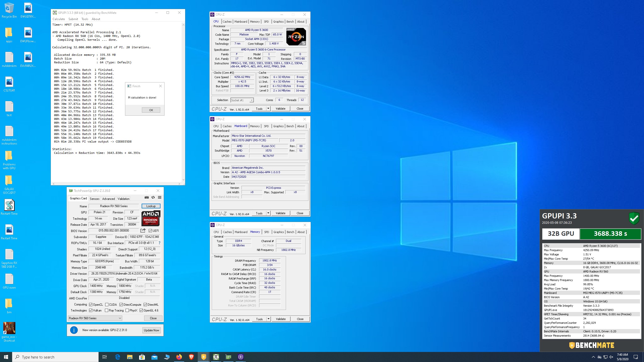This screenshot has width=644, height=362.
Task: Open File Explorer from taskbar
Action: (130, 357)
